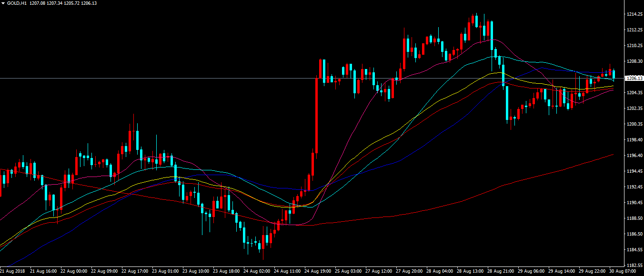Click the 27 Aug 12:00 time label
Viewport: 644px width, 276px height.
[379, 271]
